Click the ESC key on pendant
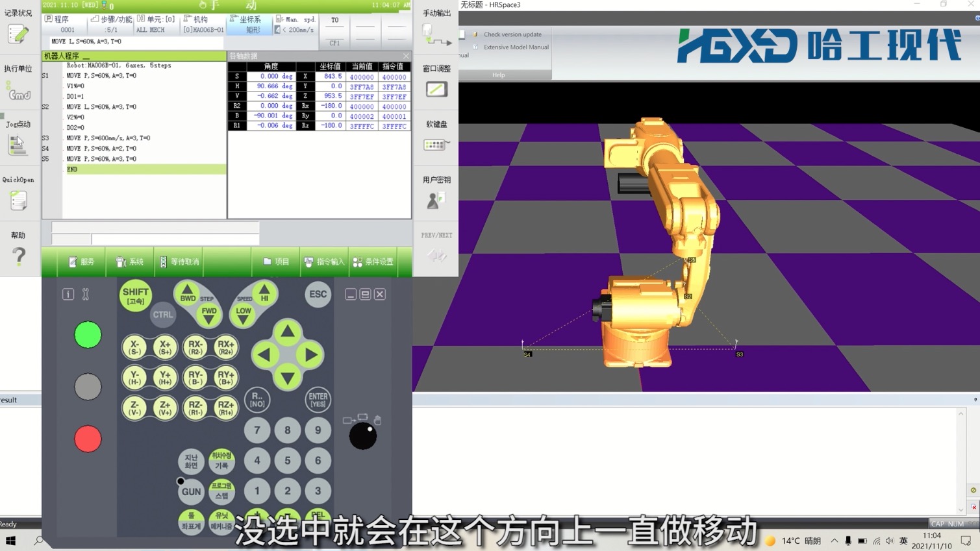 [318, 294]
